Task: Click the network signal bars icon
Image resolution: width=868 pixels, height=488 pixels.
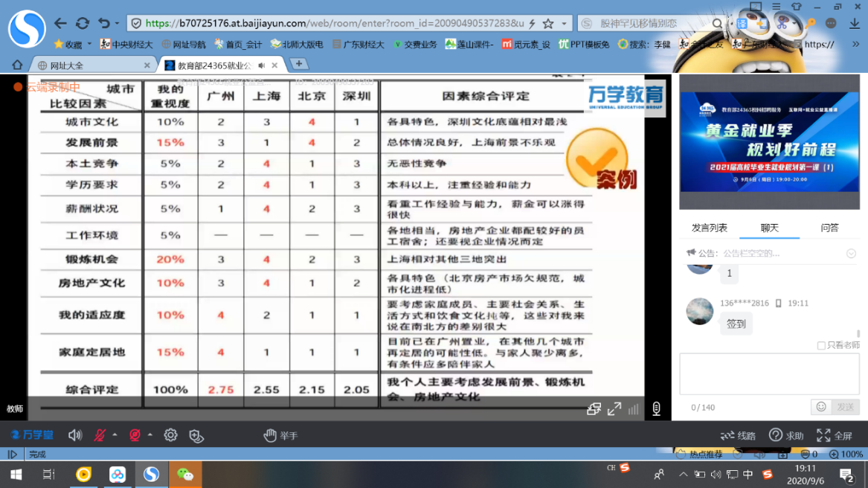Action: point(634,409)
